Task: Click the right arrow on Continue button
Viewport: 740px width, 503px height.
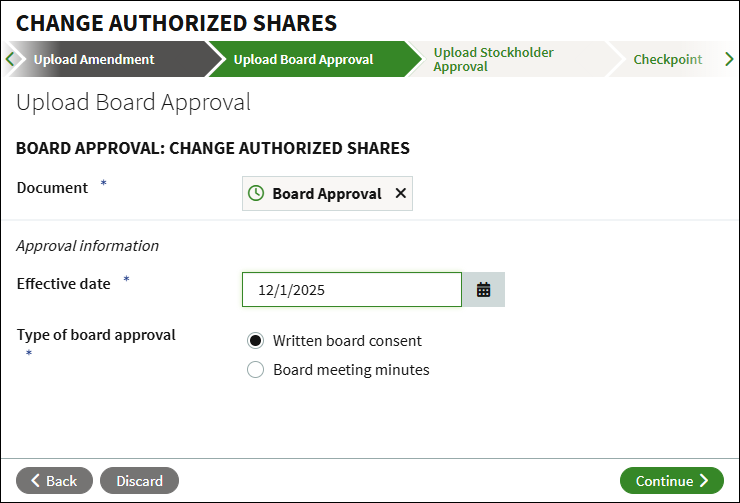Action: pyautogui.click(x=704, y=480)
